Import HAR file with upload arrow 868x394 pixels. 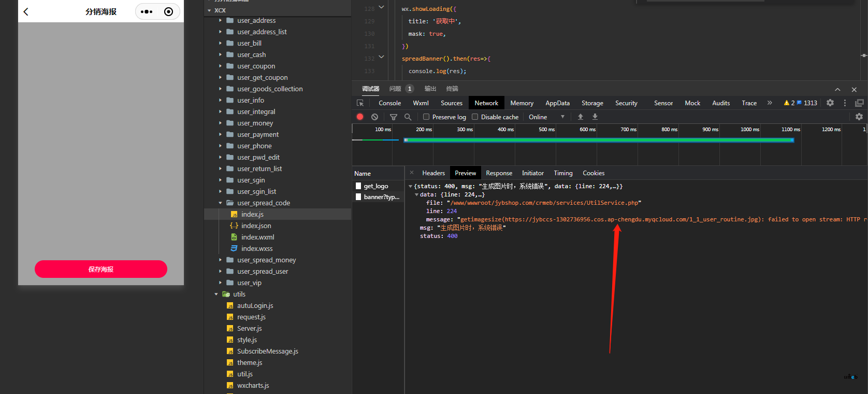pyautogui.click(x=581, y=117)
